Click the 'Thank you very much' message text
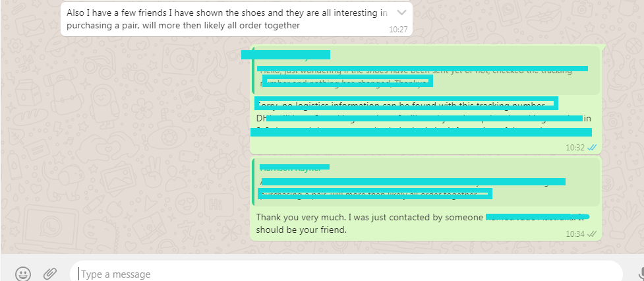 pyautogui.click(x=369, y=217)
